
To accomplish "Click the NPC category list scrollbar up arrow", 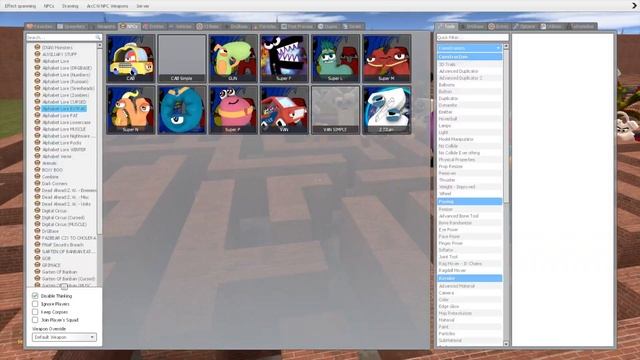I will tap(100, 46).
